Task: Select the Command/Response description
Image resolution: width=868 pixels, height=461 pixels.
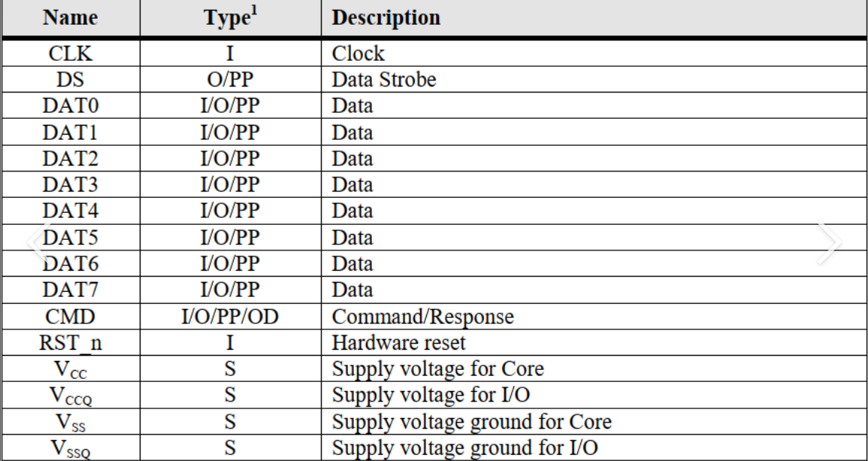Action: pos(423,317)
